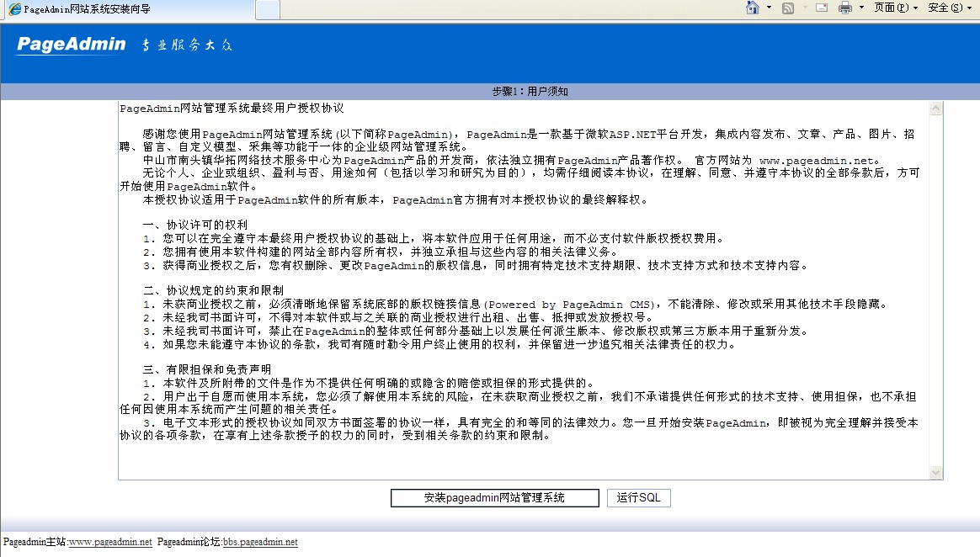This screenshot has width=980, height=557.
Task: Open the bbs.pageadmin.net forum link
Action: (x=260, y=543)
